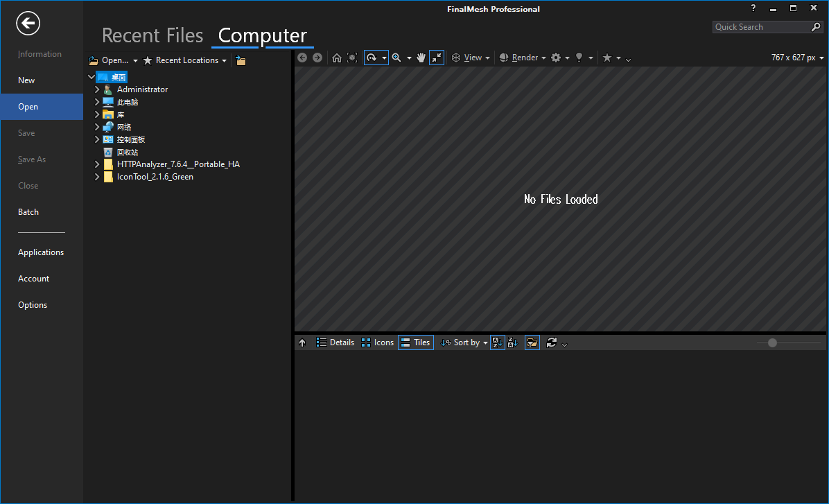The image size is (829, 504).
Task: Select Batch in the side menu
Action: pyautogui.click(x=28, y=212)
